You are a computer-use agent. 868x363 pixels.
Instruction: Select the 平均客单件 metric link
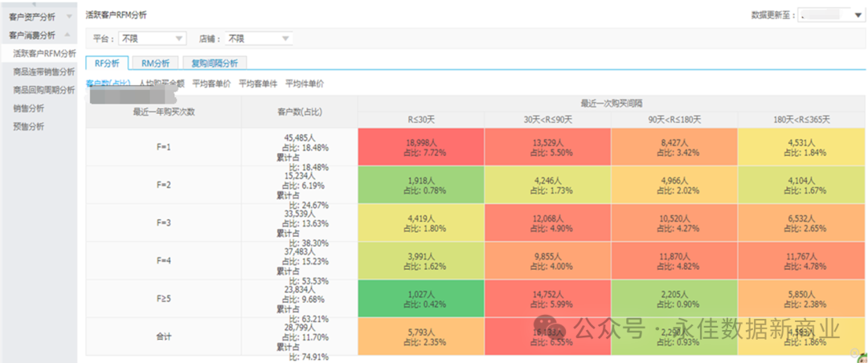click(x=258, y=83)
